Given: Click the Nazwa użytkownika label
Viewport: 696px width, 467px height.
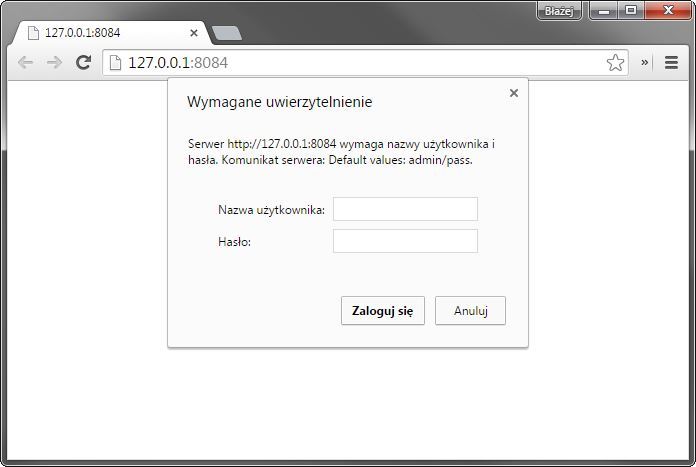Looking at the screenshot, I should pos(271,210).
